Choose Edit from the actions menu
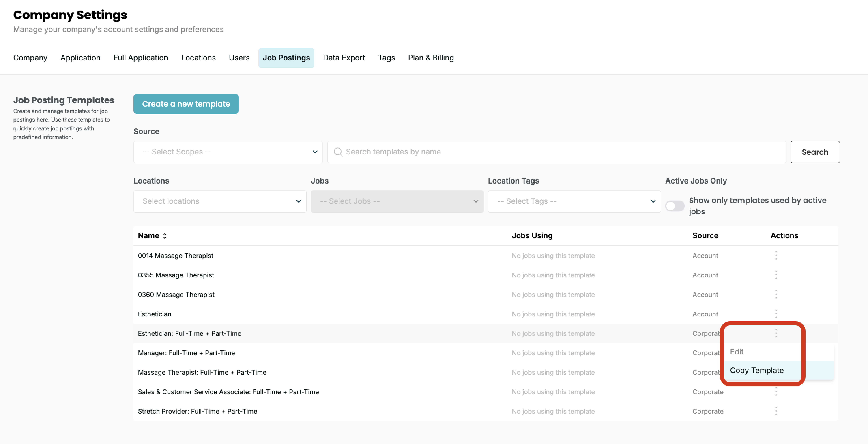The width and height of the screenshot is (868, 444). coord(737,352)
